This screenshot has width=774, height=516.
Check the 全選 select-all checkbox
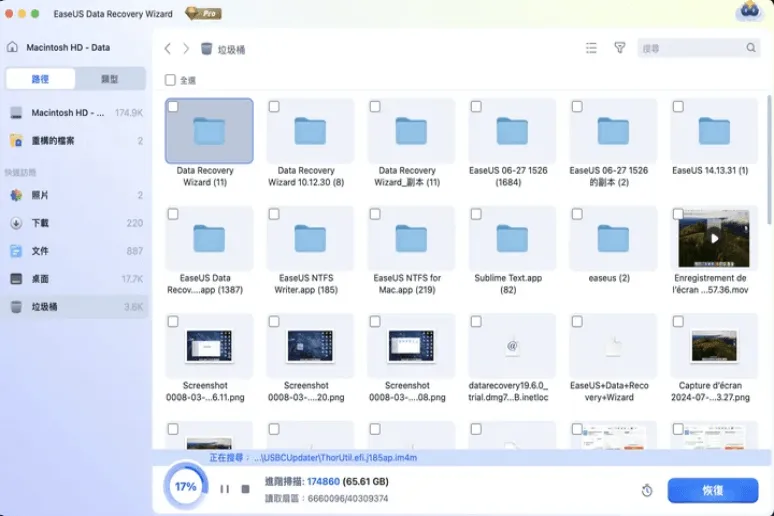170,80
